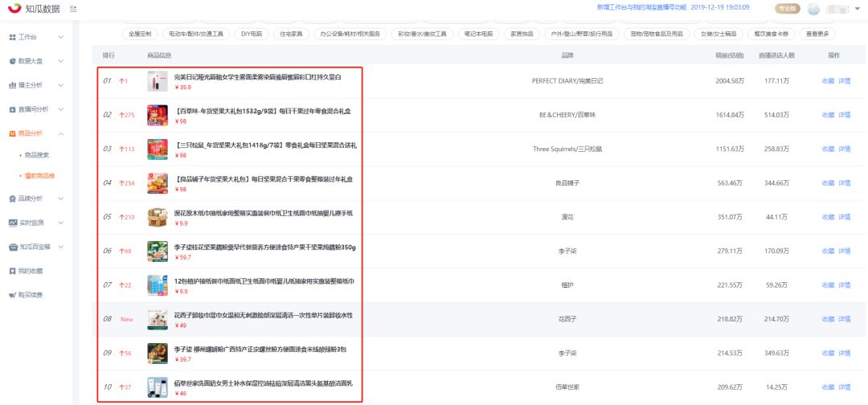Click the 品牌分析 badge icon
This screenshot has width=868, height=405.
coord(12,198)
